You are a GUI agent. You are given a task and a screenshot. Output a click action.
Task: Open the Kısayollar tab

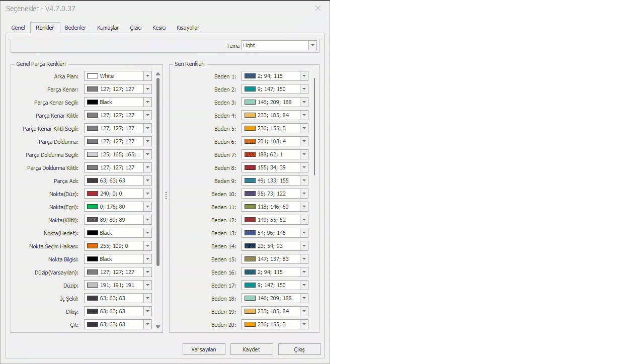(x=188, y=28)
